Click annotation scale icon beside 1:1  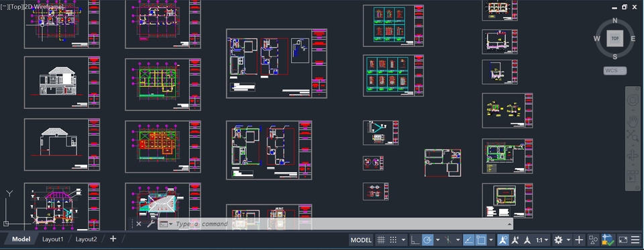[x=528, y=240]
